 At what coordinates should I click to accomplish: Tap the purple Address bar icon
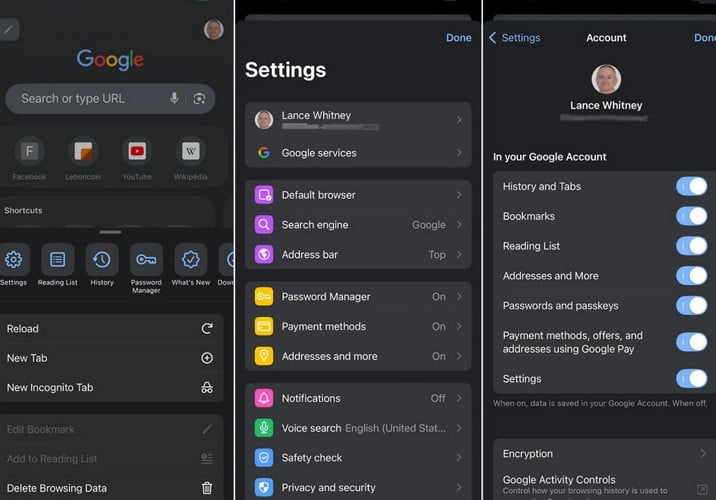[264, 254]
